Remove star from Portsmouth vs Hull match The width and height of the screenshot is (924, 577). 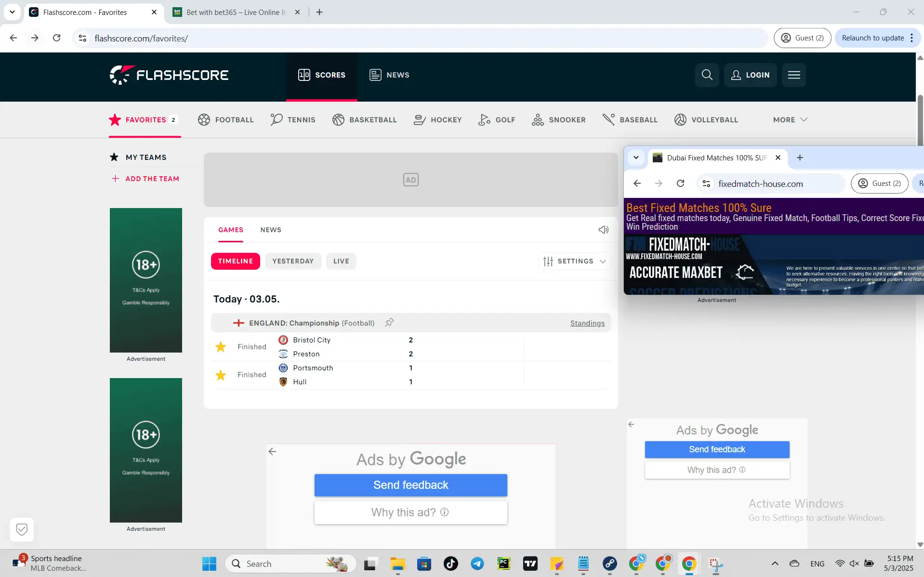[221, 375]
